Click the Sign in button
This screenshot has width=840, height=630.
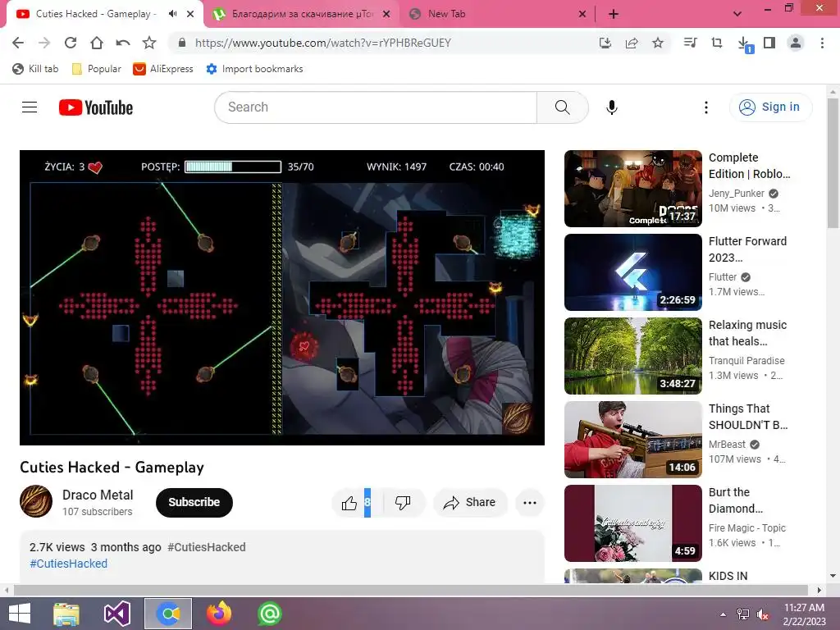point(770,107)
